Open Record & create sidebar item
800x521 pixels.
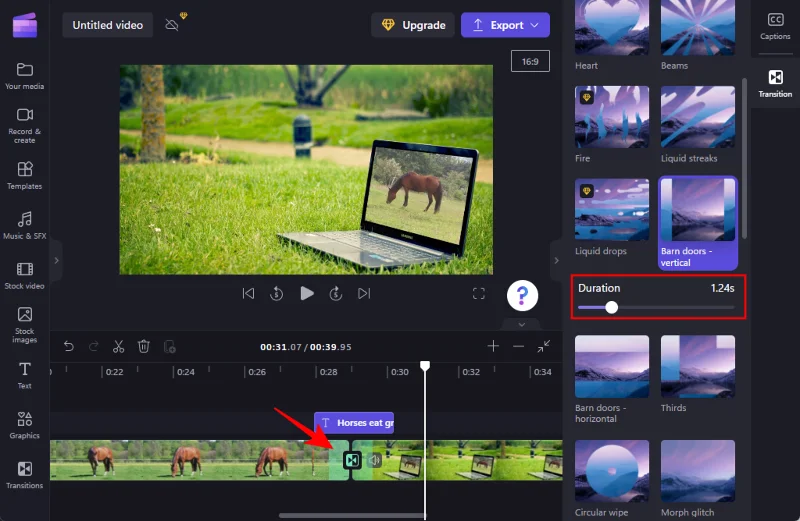coord(24,126)
